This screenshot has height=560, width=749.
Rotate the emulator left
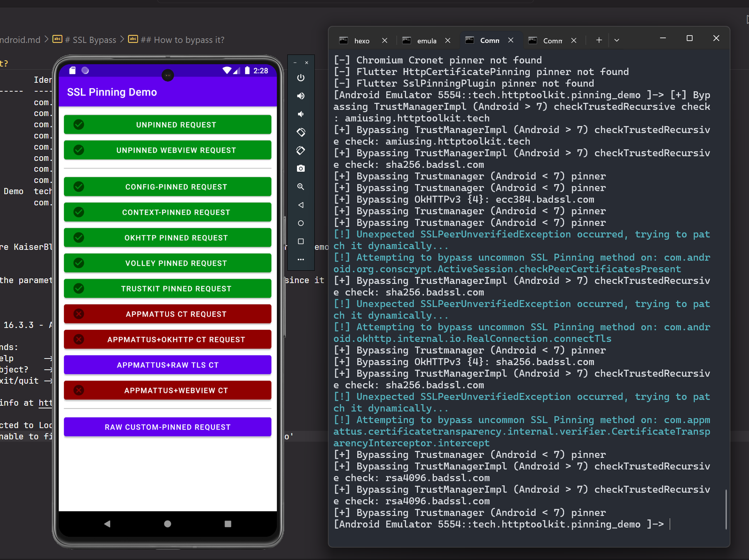[x=301, y=132]
